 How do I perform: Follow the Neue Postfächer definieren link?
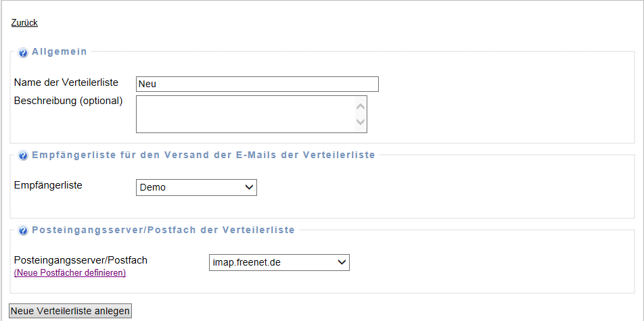tap(70, 273)
